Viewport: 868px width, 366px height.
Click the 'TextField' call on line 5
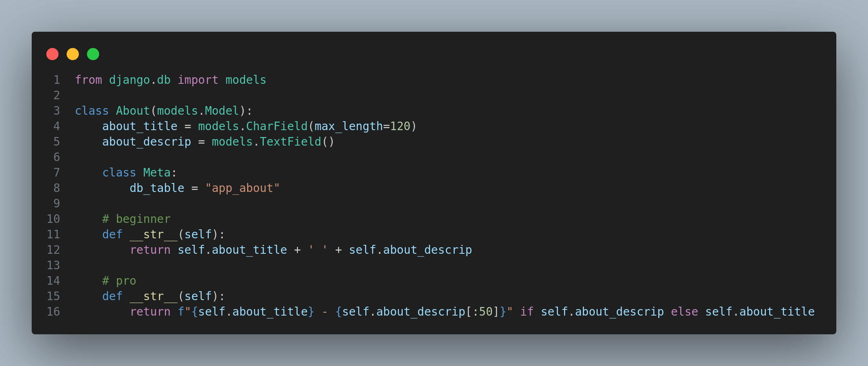point(291,142)
